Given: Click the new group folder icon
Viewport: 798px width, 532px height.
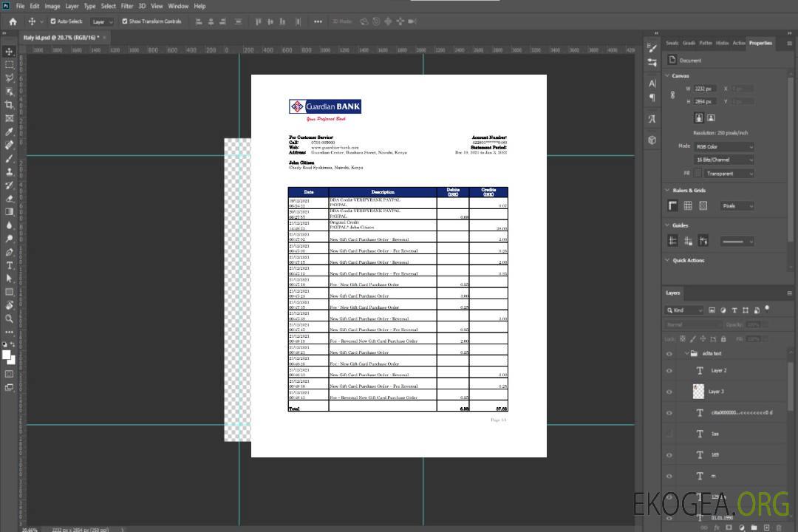Looking at the screenshot, I should (754, 528).
